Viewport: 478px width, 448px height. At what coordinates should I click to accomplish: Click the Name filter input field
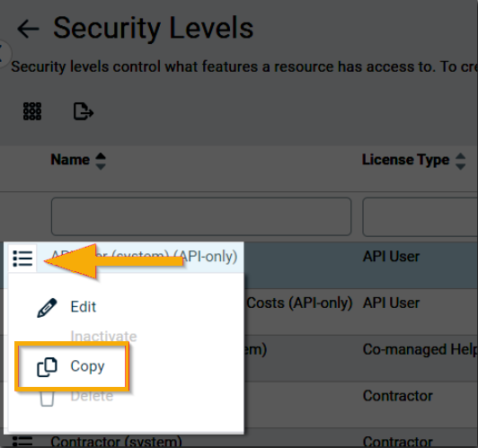[x=201, y=216]
